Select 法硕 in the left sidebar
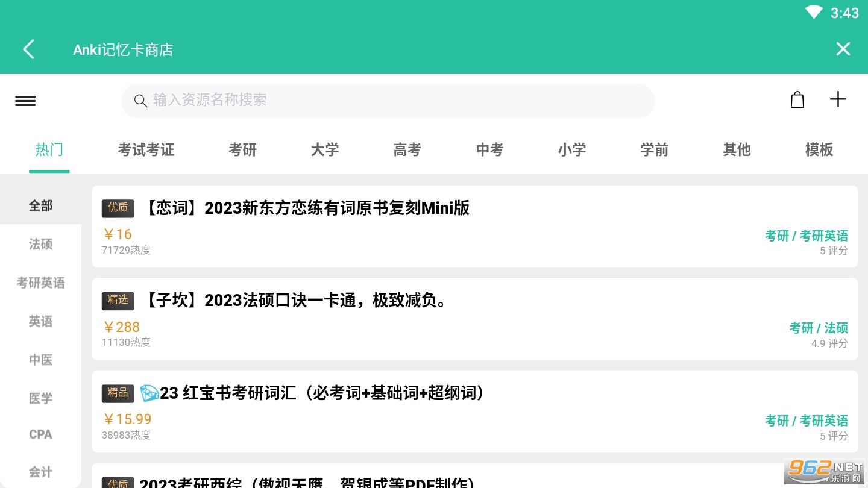868x488 pixels. (40, 244)
